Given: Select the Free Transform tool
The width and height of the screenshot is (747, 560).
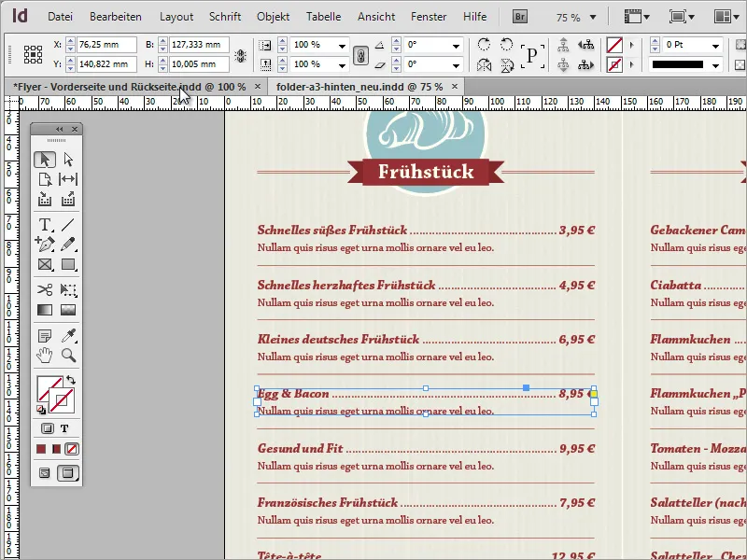Looking at the screenshot, I should pyautogui.click(x=68, y=289).
